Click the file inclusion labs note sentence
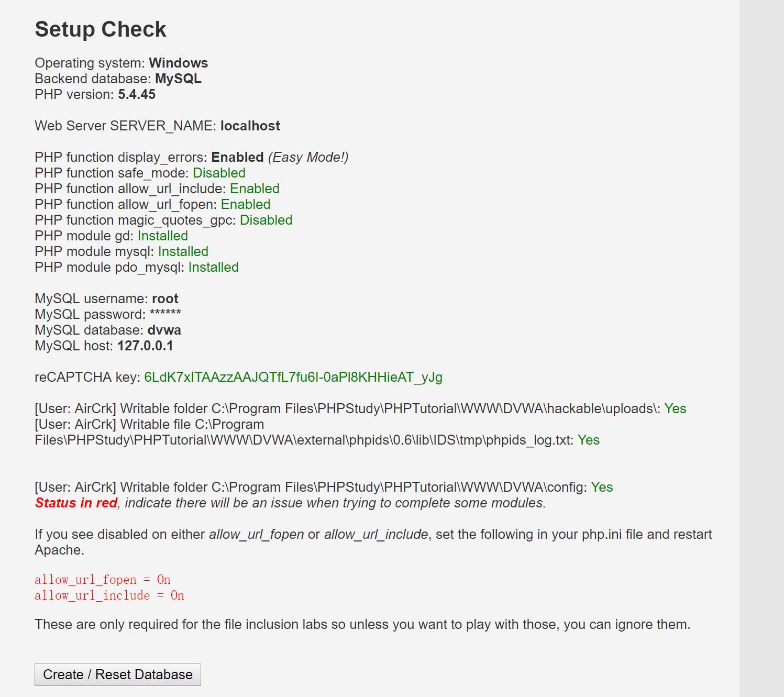The height and width of the screenshot is (697, 784). 362,624
